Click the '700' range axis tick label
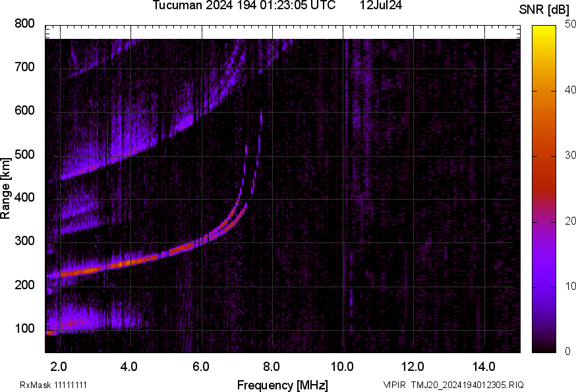This screenshot has width=576, height=392. point(24,67)
